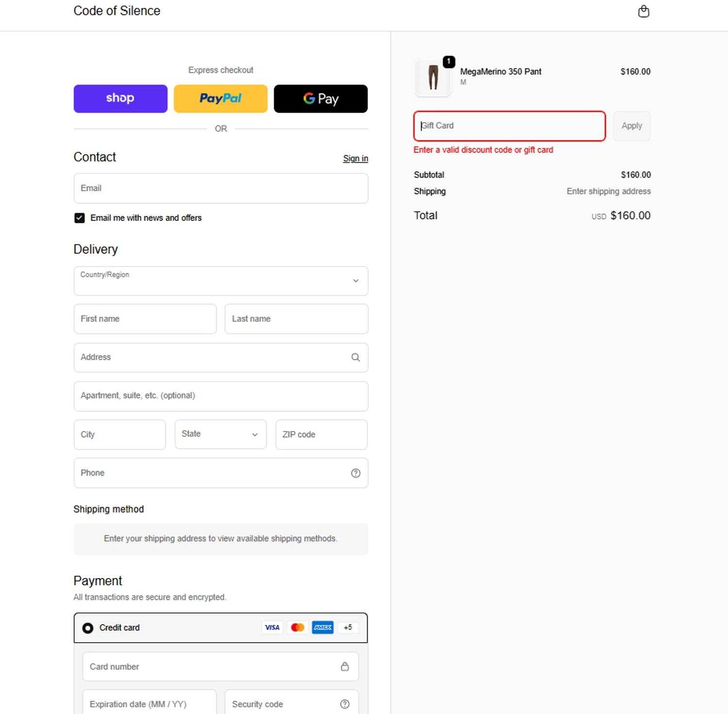Click the Sign in link
728x714 pixels.
tap(355, 159)
